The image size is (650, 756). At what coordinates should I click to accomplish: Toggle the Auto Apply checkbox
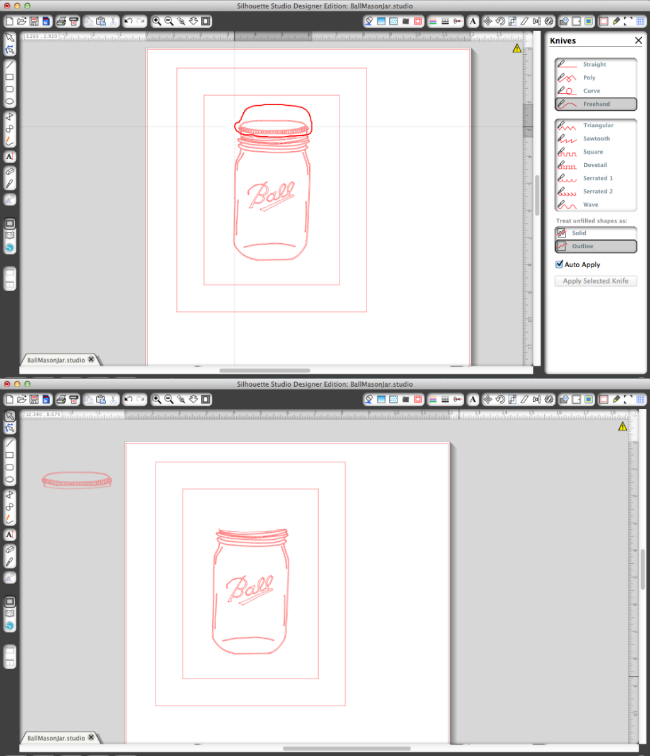coord(559,264)
